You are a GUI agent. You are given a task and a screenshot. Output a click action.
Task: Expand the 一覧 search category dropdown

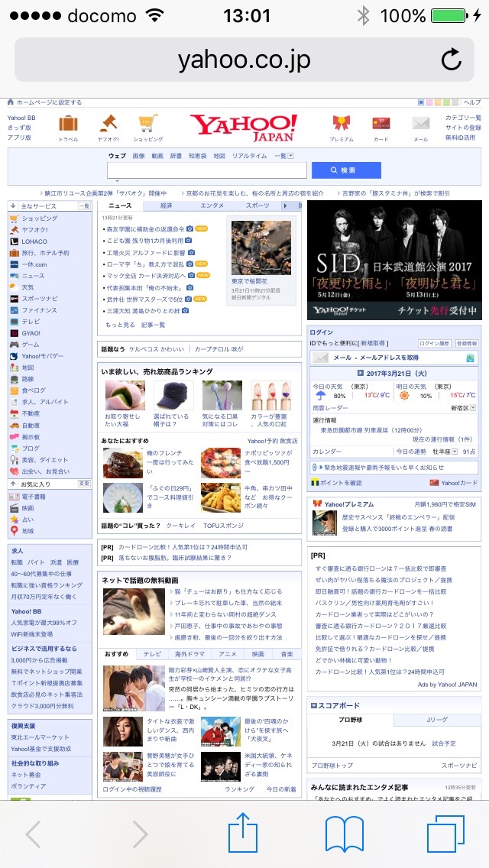click(x=282, y=156)
